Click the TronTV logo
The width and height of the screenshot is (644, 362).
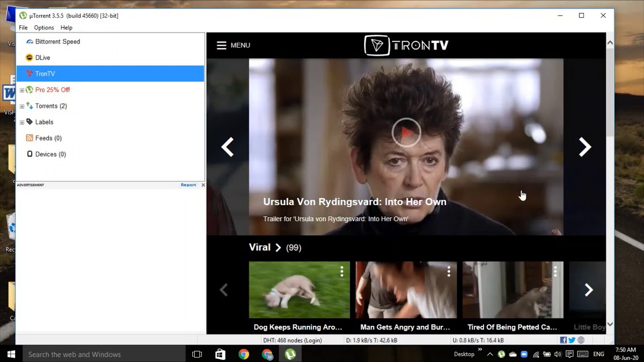point(406,45)
